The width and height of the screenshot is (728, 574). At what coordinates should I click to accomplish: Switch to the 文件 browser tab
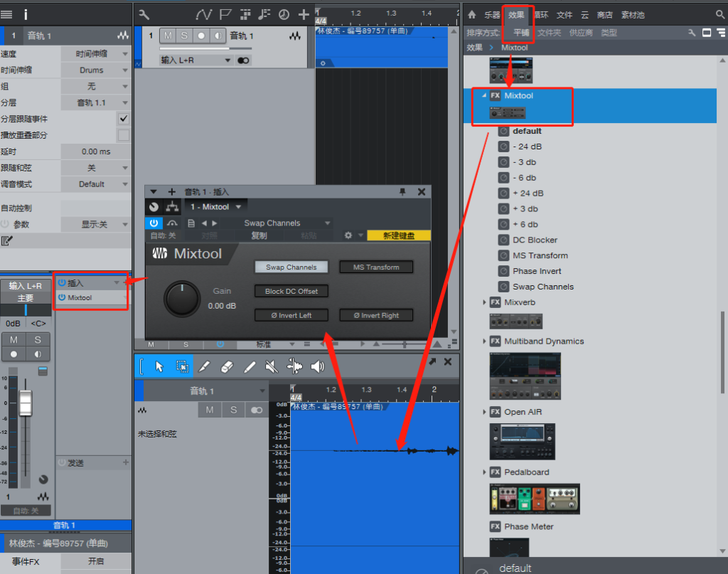click(x=564, y=15)
